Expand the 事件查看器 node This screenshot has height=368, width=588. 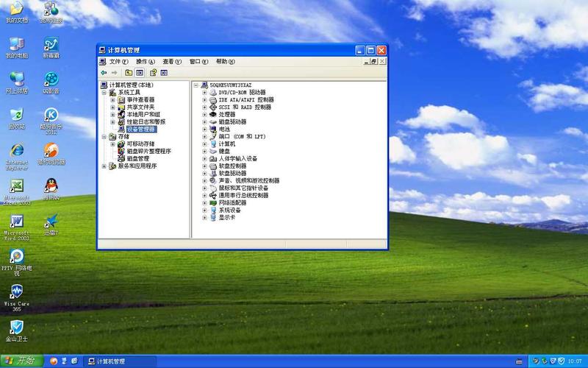point(112,100)
